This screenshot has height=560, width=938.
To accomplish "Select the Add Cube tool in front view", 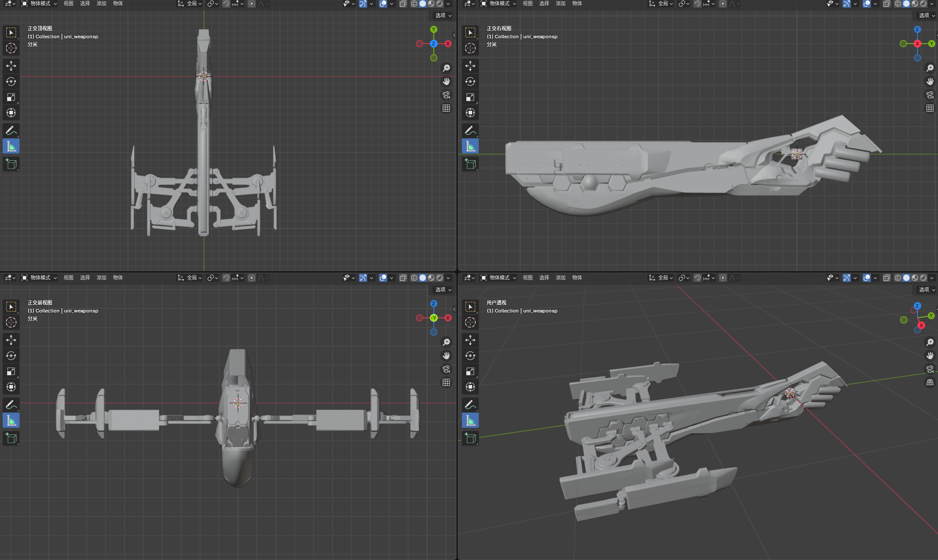I will (11, 438).
